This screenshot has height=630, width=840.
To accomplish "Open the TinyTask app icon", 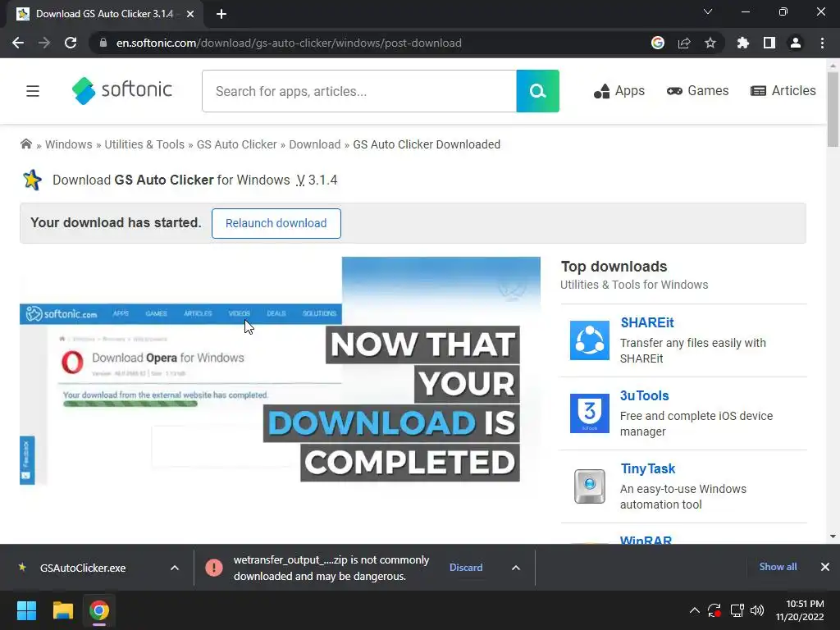I will click(589, 486).
